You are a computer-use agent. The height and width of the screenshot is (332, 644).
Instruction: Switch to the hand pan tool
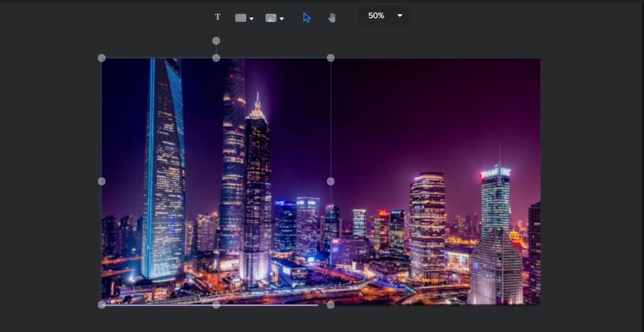click(x=332, y=18)
